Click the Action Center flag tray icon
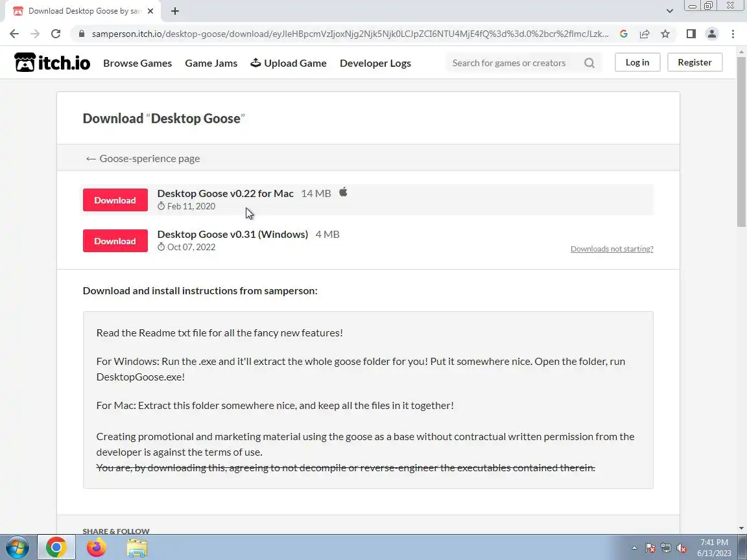 [650, 548]
